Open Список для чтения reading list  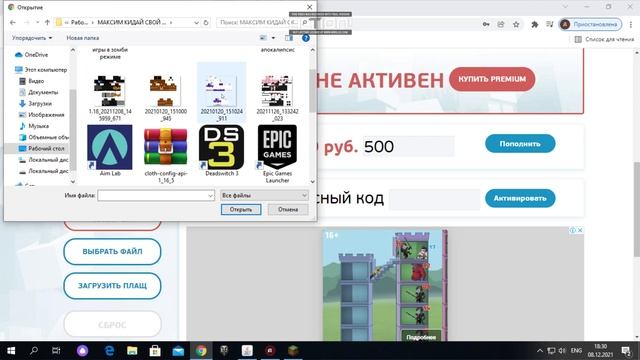pos(604,39)
